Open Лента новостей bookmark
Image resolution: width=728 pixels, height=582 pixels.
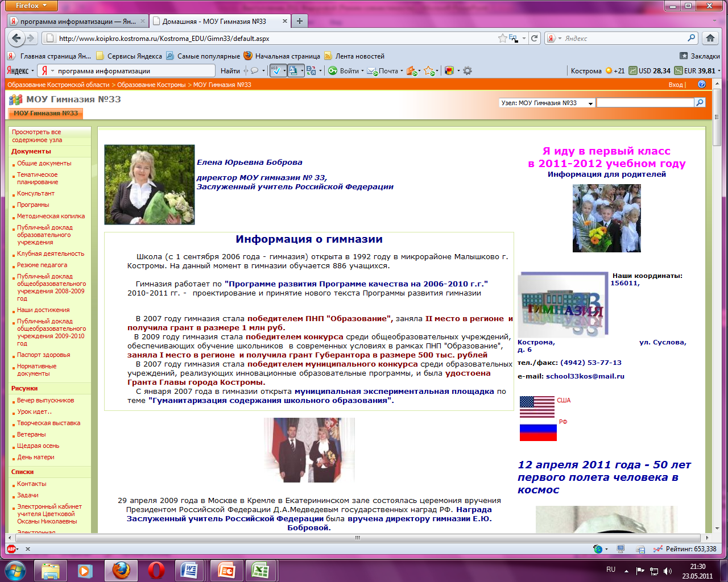point(354,56)
